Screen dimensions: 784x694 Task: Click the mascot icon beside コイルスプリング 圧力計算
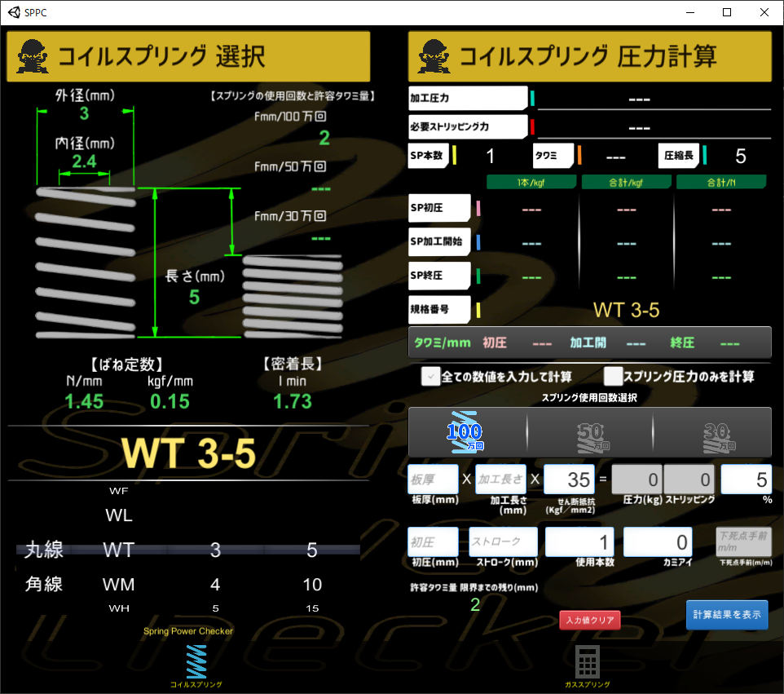pos(434,56)
